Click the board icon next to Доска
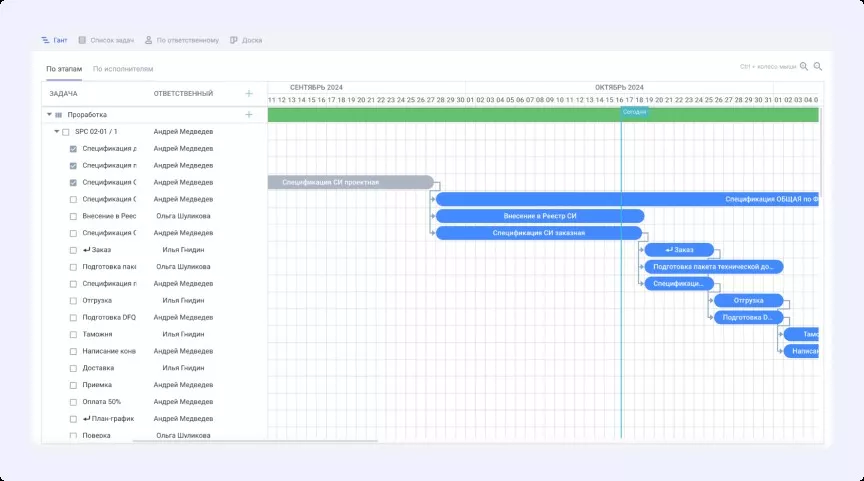This screenshot has width=864, height=481. click(x=234, y=40)
